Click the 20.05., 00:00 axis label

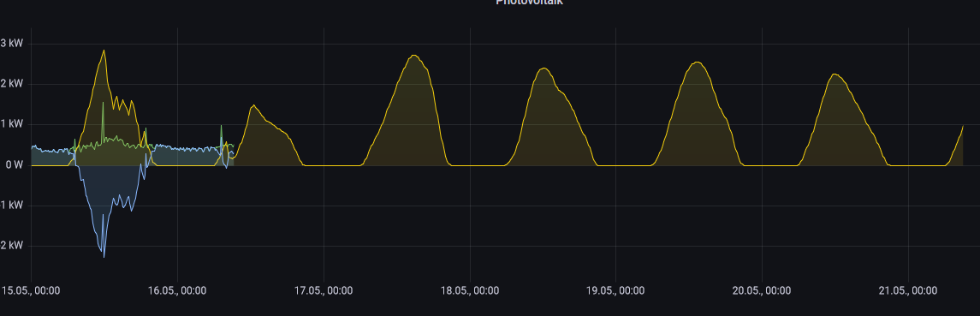(763, 291)
